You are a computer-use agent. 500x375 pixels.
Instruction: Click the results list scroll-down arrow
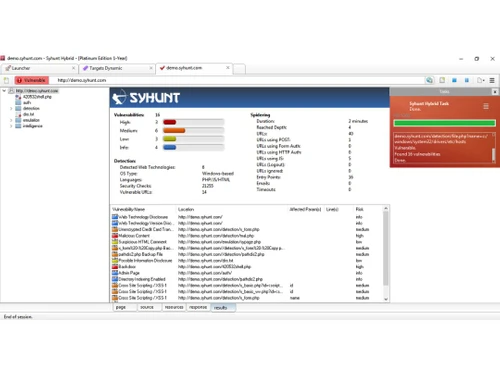point(386,299)
